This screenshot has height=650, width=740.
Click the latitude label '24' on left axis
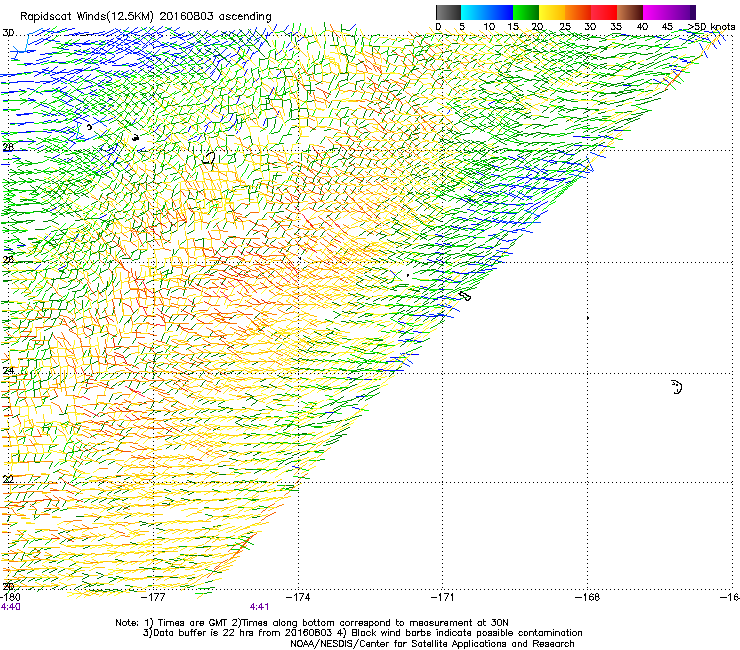coord(8,371)
